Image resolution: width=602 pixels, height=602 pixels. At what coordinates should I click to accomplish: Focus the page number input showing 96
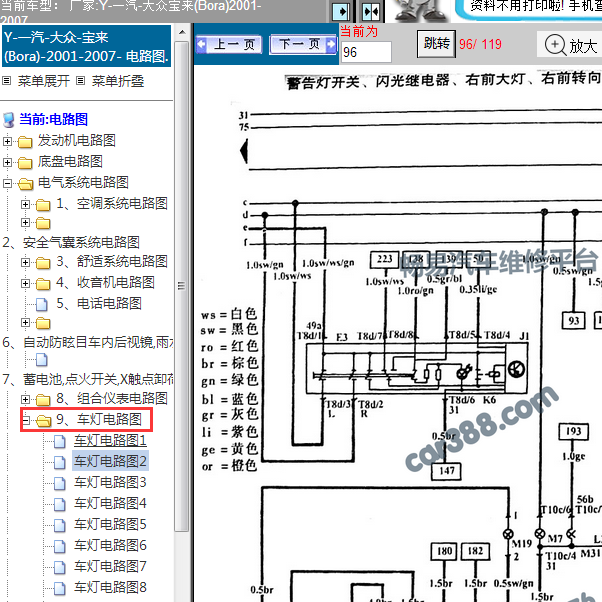coord(366,52)
